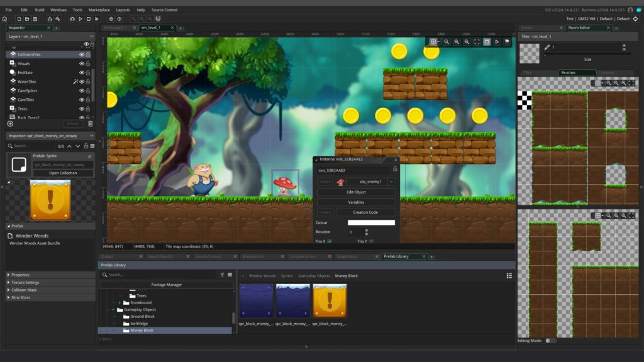Expand the Texture Settings section
The width and height of the screenshot is (644, 362).
pos(25,282)
